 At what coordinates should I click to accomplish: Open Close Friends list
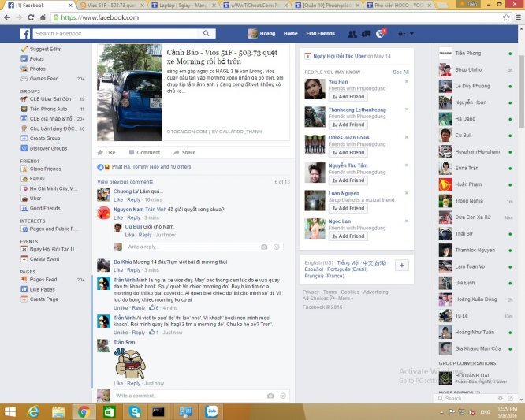click(45, 169)
